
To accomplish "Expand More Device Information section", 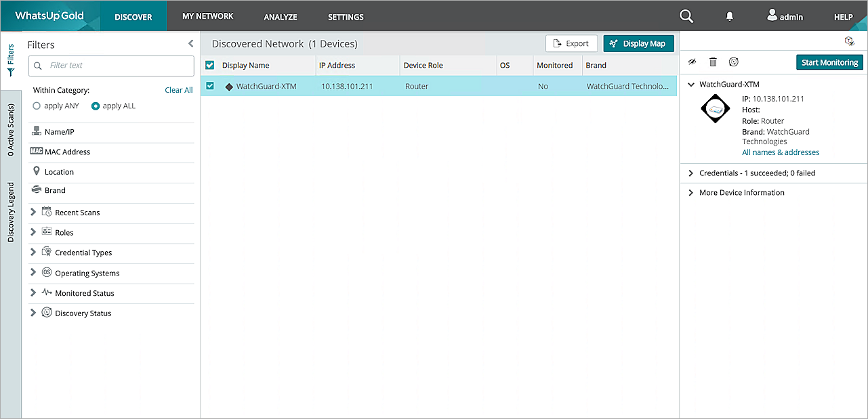I will [x=691, y=193].
